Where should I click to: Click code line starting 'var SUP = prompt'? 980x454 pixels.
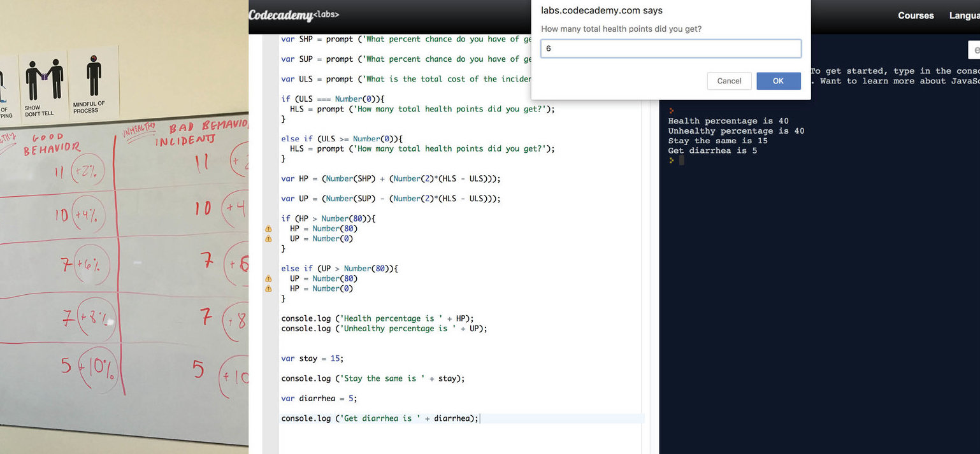406,59
